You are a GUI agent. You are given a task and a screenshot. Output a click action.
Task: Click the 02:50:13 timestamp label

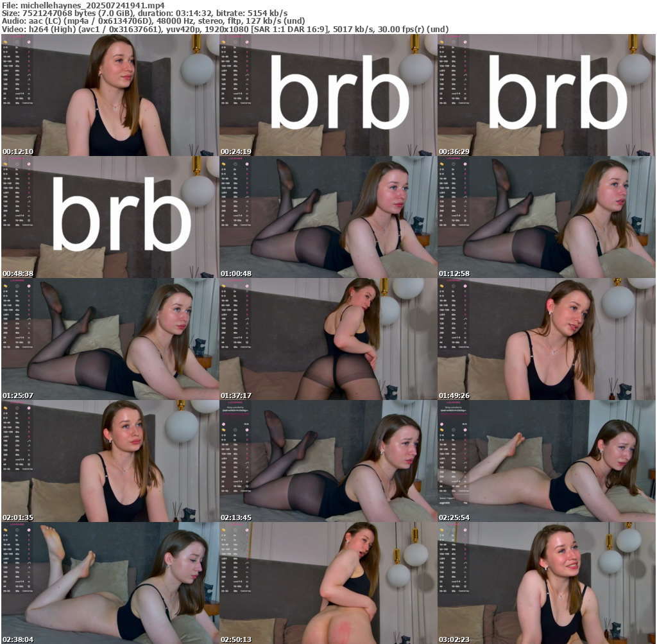click(236, 640)
